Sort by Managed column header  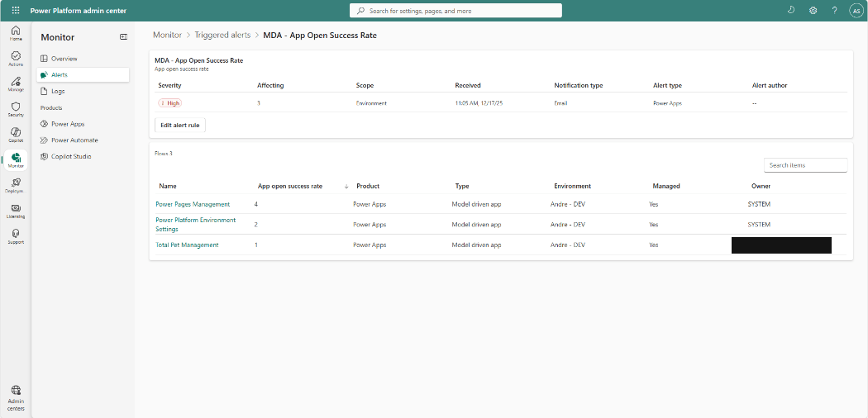(x=666, y=187)
